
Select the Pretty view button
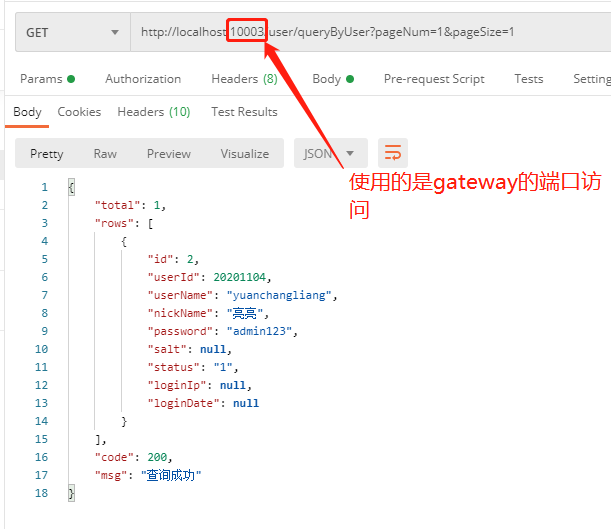point(47,154)
